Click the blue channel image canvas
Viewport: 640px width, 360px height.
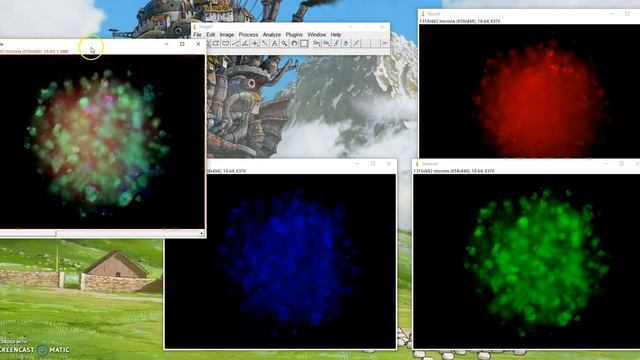[x=280, y=261]
